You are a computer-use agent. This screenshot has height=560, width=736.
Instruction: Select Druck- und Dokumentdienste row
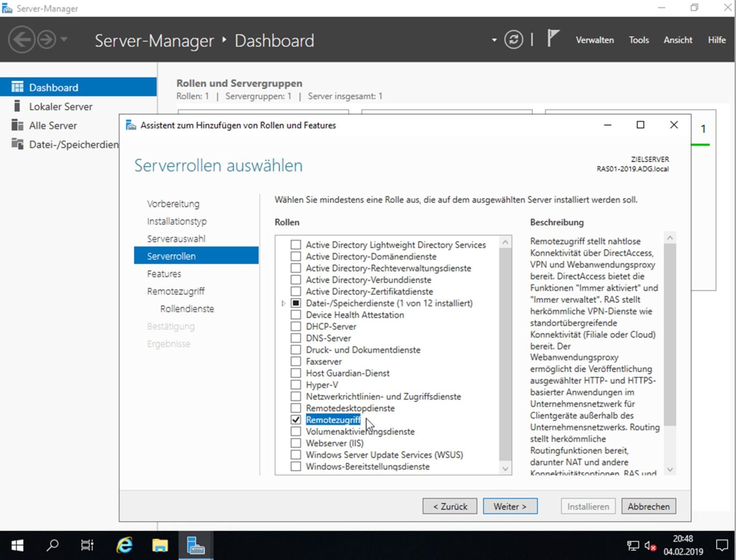(363, 349)
